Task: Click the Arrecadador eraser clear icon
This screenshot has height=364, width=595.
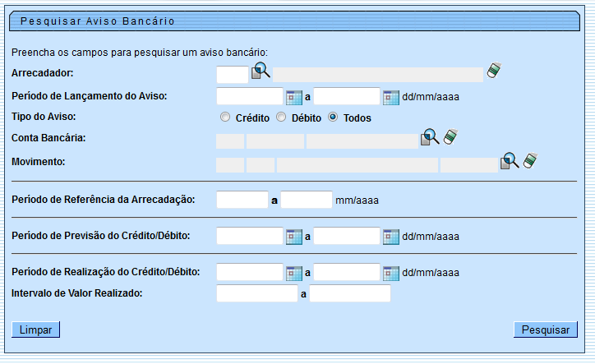Action: pyautogui.click(x=493, y=71)
